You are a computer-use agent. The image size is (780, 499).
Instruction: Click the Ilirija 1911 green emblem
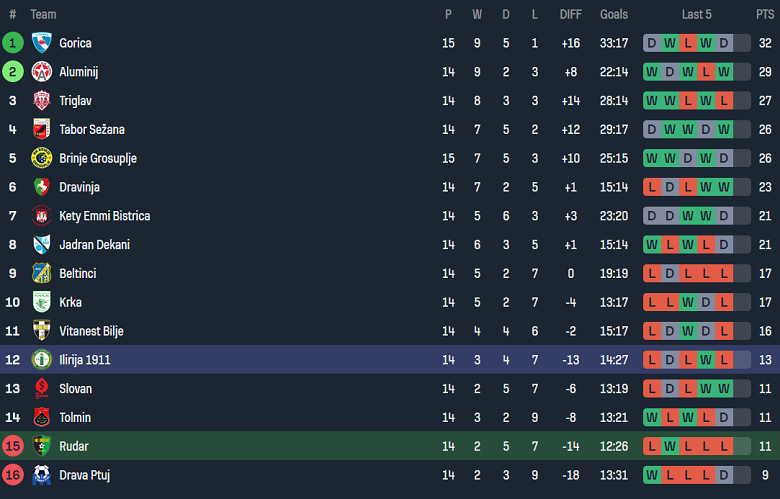[x=42, y=360]
